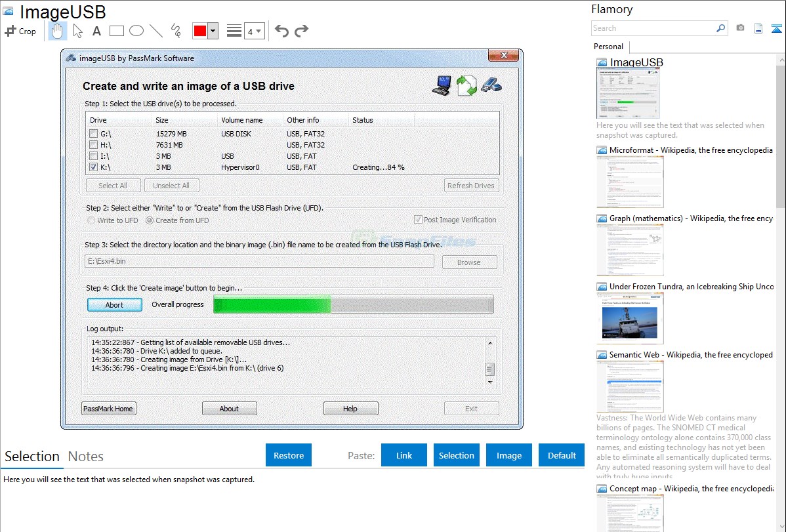
Task: Click the ImageUSB page icon in the title
Action: tap(9, 11)
